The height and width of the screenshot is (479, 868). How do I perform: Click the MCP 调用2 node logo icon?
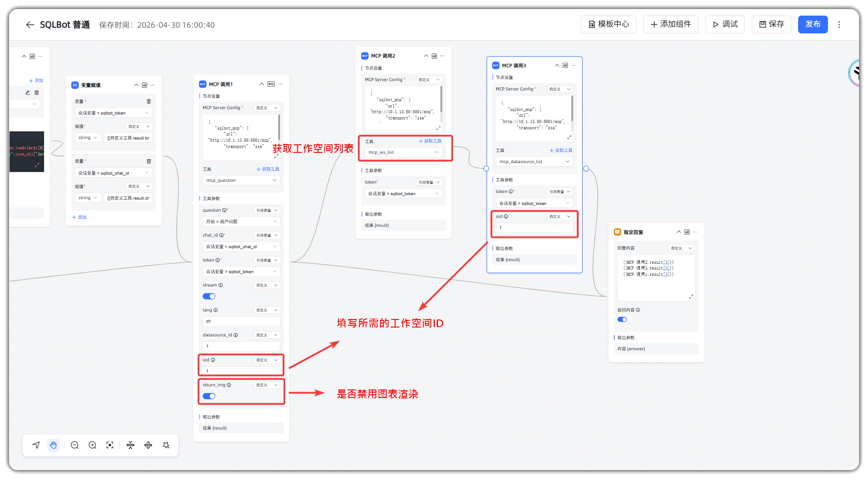(x=365, y=56)
